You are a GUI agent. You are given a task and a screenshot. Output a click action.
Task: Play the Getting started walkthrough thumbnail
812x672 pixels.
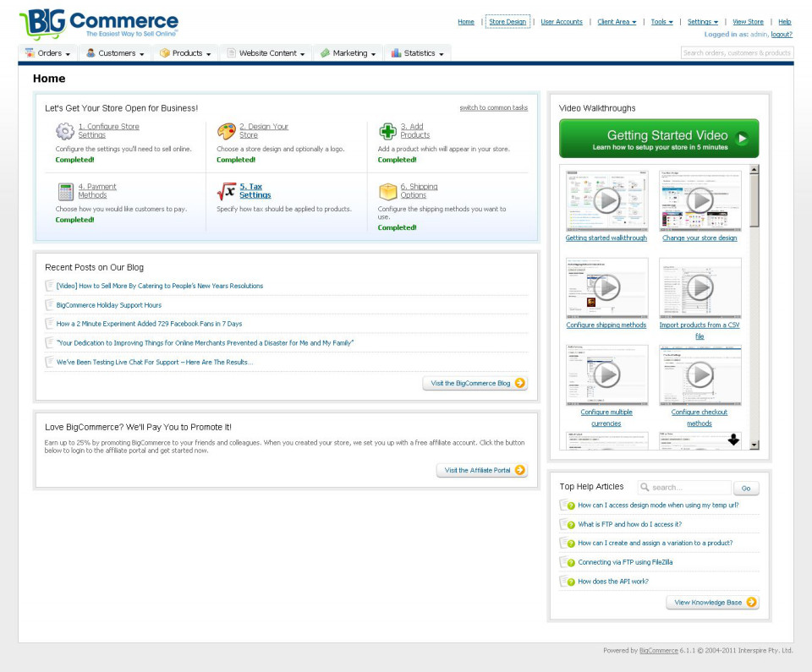606,201
